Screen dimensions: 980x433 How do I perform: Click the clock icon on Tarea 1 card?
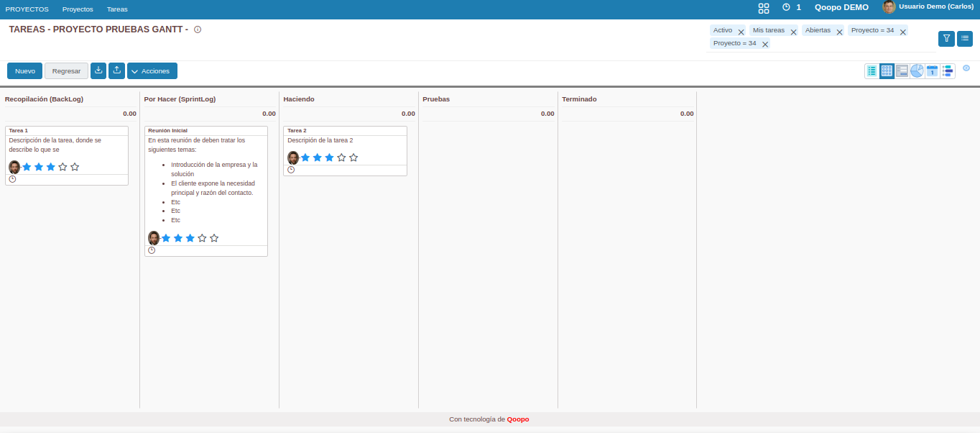[12, 179]
